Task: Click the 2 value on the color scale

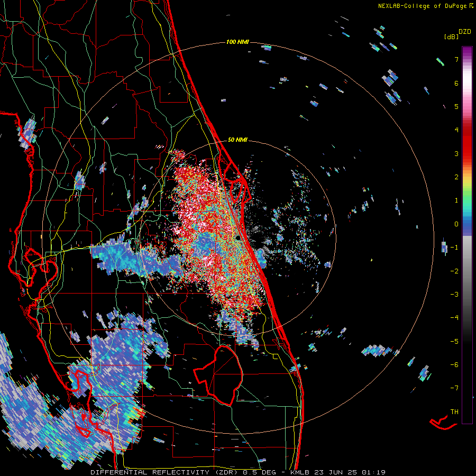Action: [x=456, y=177]
